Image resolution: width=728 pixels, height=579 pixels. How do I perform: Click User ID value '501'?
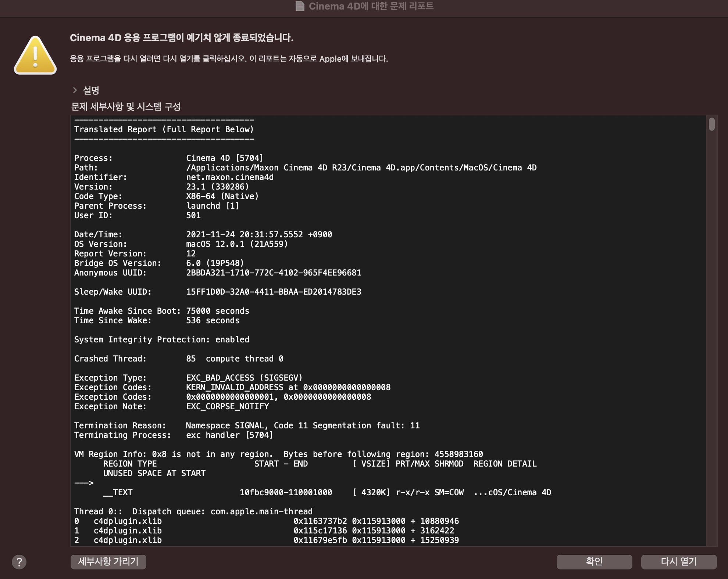point(193,215)
